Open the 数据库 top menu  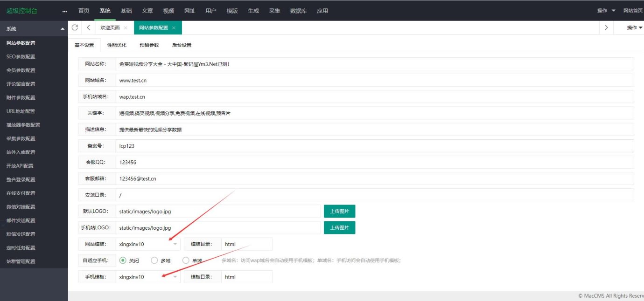(x=299, y=11)
